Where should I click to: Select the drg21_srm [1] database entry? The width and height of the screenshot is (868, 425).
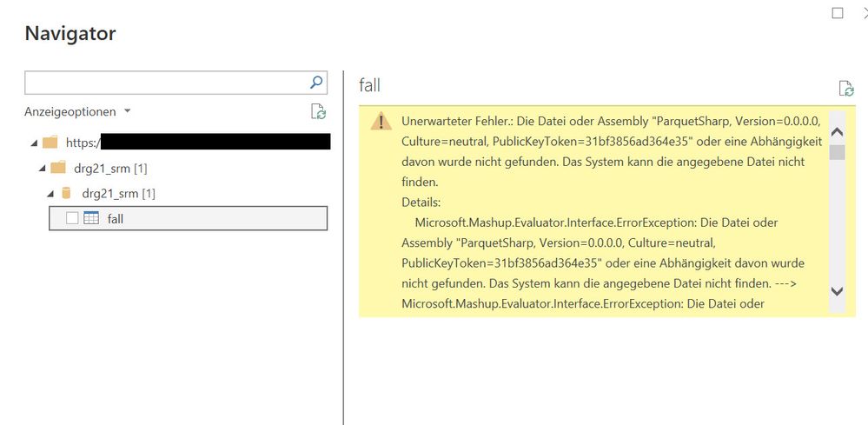118,194
